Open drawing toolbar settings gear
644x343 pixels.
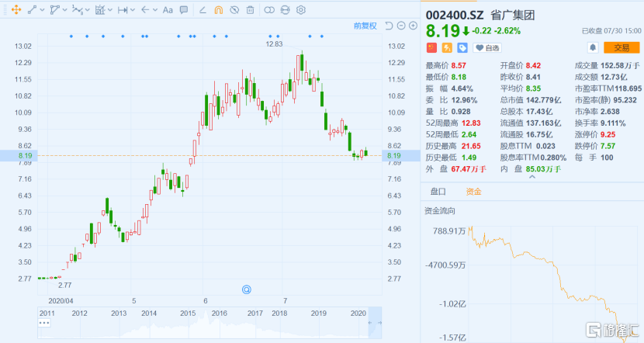(301, 10)
